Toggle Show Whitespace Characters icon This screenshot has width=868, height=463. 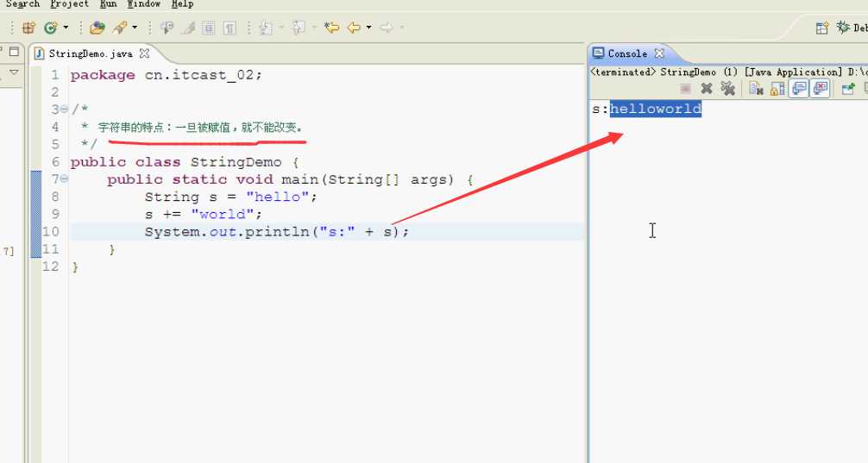(230, 27)
